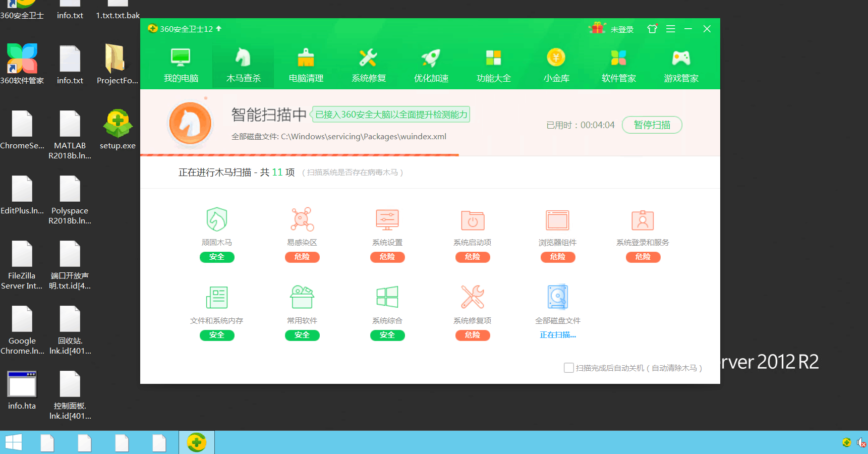Image resolution: width=868 pixels, height=454 pixels.
Task: Select 360软件管家 desktop shortcut
Action: tap(22, 65)
